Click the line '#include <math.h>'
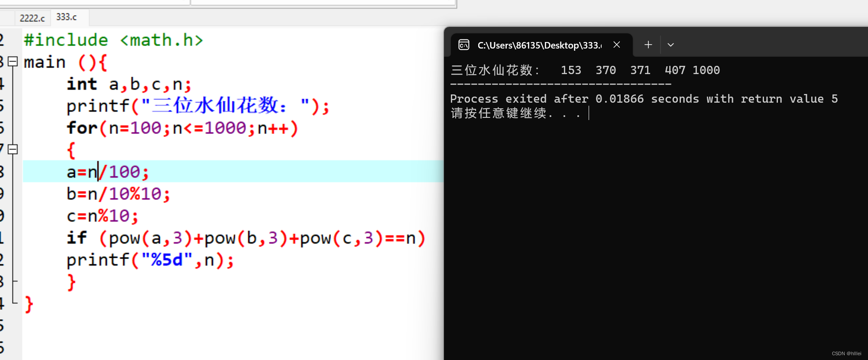 click(113, 40)
